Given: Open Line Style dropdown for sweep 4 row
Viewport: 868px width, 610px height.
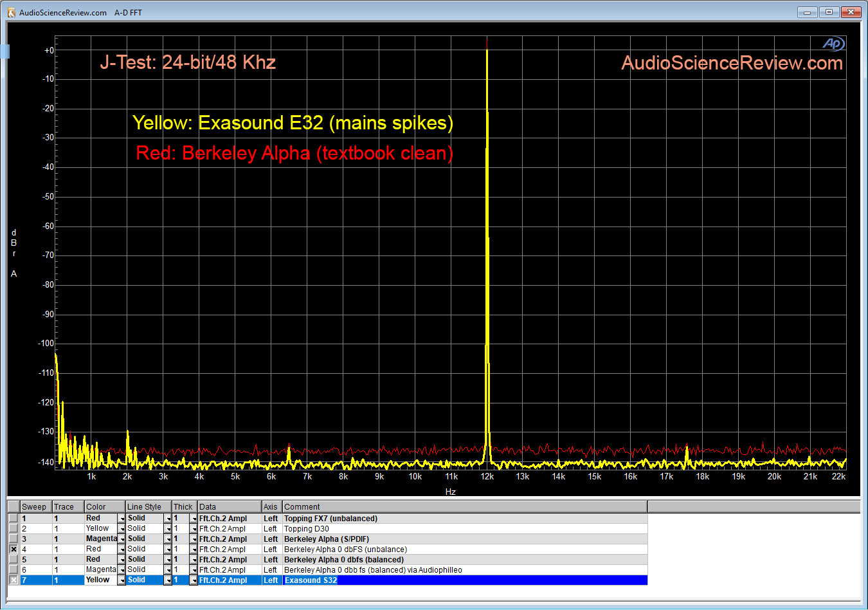Looking at the screenshot, I should point(168,550).
